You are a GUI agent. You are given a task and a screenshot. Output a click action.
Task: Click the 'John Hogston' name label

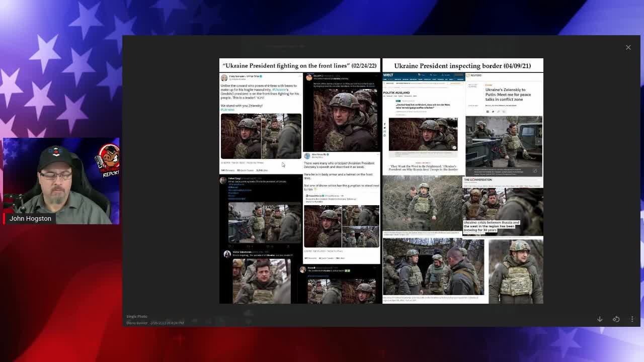coord(30,219)
